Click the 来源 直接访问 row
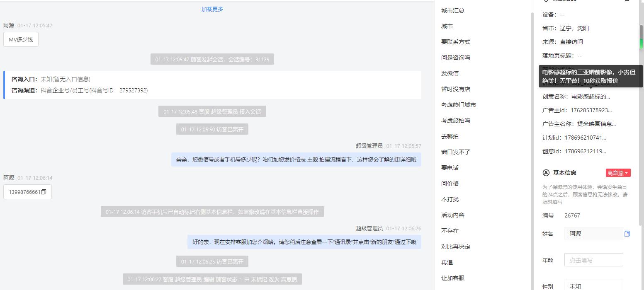The width and height of the screenshot is (644, 290). 563,42
